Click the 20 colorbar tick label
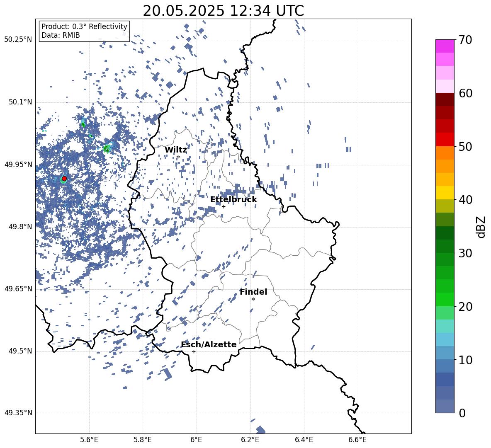The width and height of the screenshot is (491, 448). (x=465, y=307)
